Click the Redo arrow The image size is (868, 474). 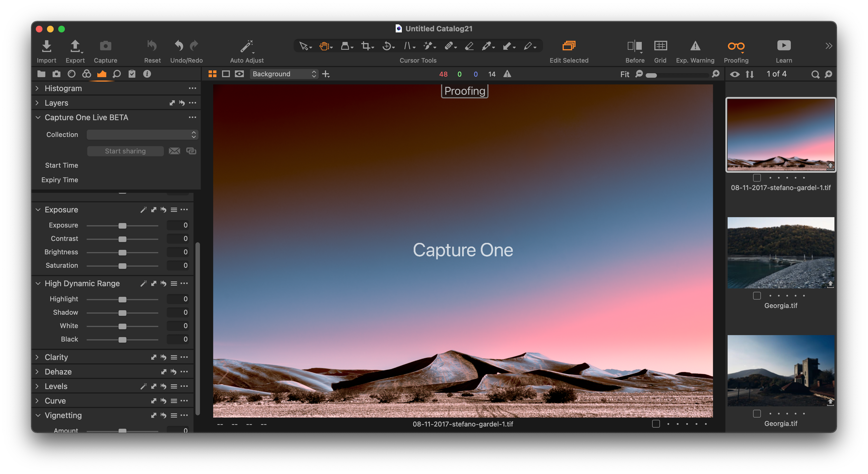pyautogui.click(x=194, y=46)
